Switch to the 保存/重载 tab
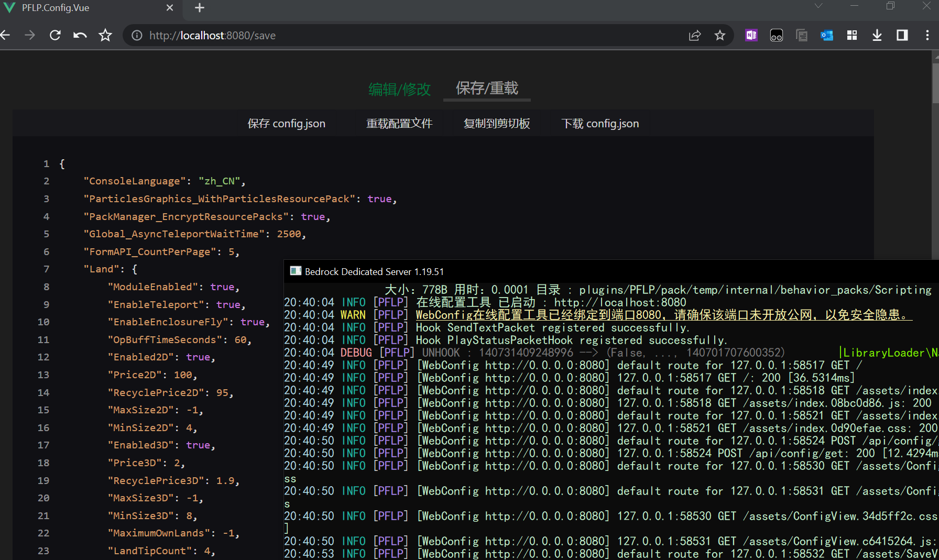939x560 pixels. [487, 88]
